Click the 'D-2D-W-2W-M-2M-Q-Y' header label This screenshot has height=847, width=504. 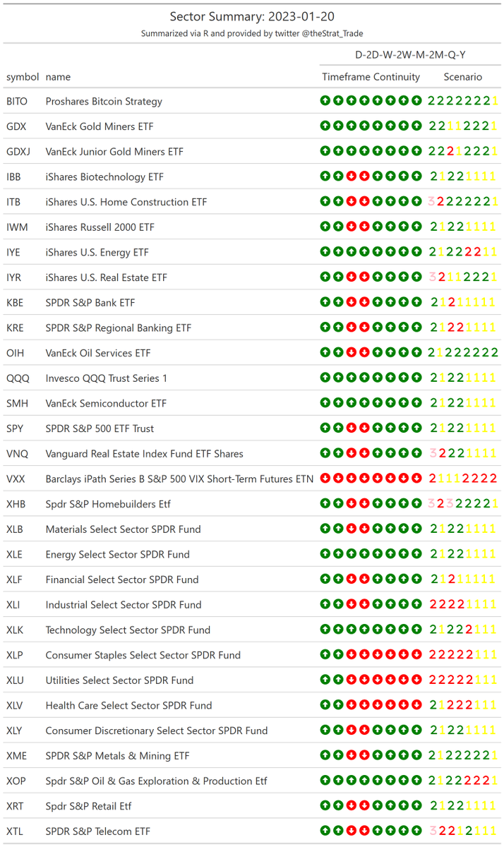[409, 54]
